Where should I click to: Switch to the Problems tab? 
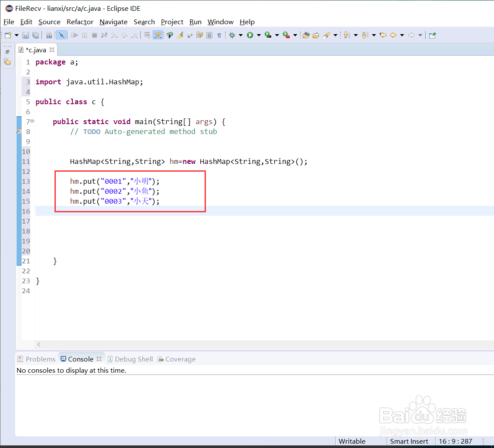tap(36, 359)
